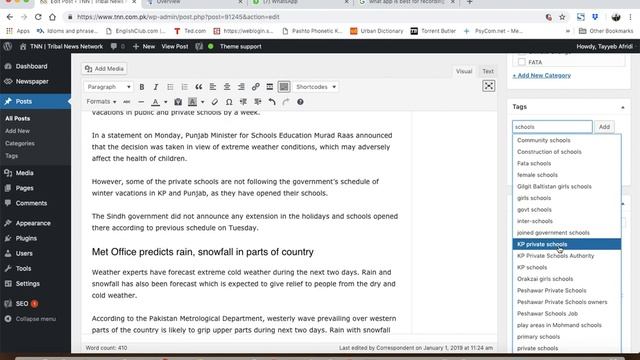The width and height of the screenshot is (640, 360).
Task: Click the Add Media button
Action: pos(104,69)
